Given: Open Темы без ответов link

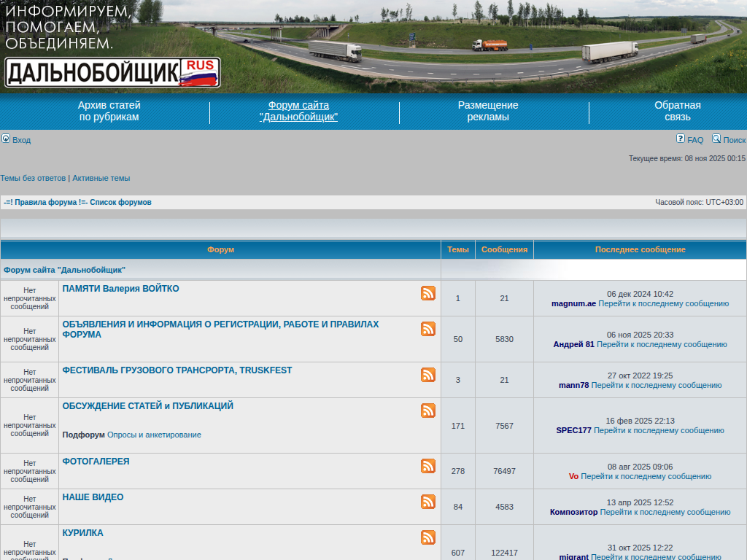Looking at the screenshot, I should click(33, 178).
